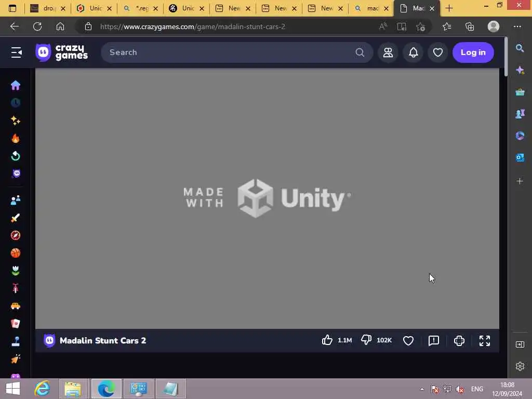The height and width of the screenshot is (399, 532).
Task: Open Collections button in toolbar
Action: (x=470, y=26)
